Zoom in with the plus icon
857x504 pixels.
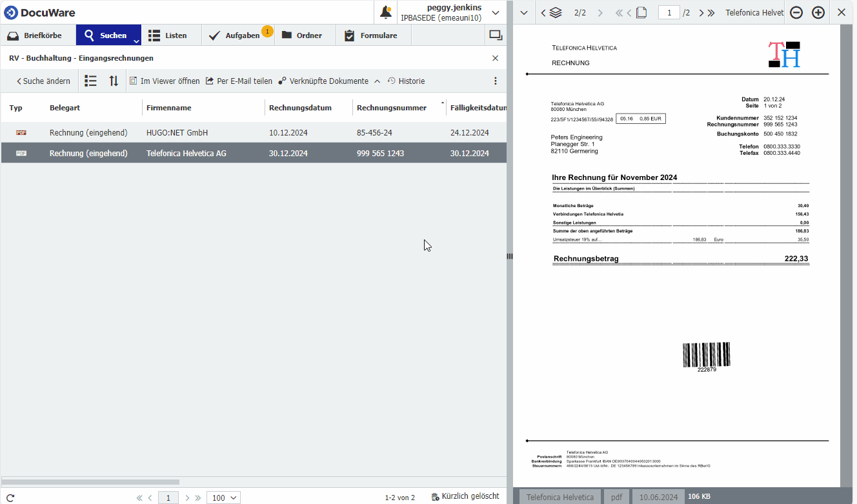pos(818,12)
